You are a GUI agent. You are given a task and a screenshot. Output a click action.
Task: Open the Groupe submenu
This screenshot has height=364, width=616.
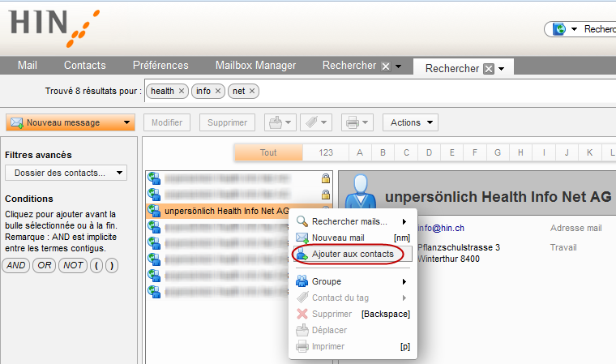point(353,281)
